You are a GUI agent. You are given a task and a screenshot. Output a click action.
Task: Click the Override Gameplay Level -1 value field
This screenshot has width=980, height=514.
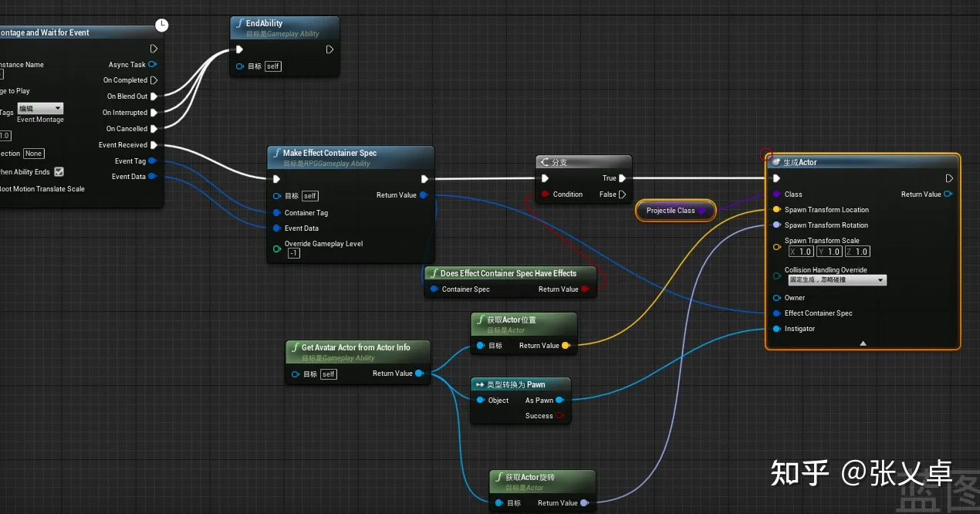click(293, 252)
